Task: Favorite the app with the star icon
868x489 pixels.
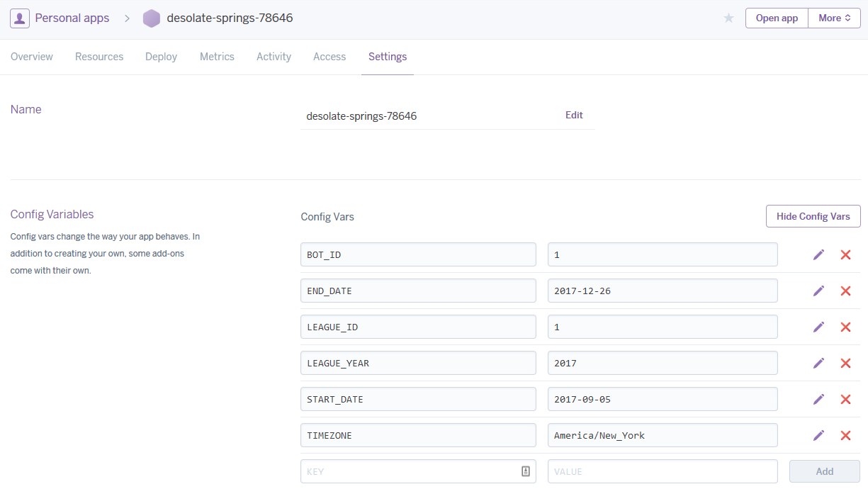Action: (728, 18)
